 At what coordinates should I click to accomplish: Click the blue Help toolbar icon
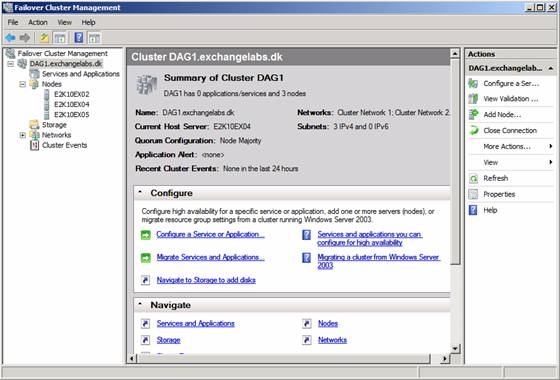point(79,38)
